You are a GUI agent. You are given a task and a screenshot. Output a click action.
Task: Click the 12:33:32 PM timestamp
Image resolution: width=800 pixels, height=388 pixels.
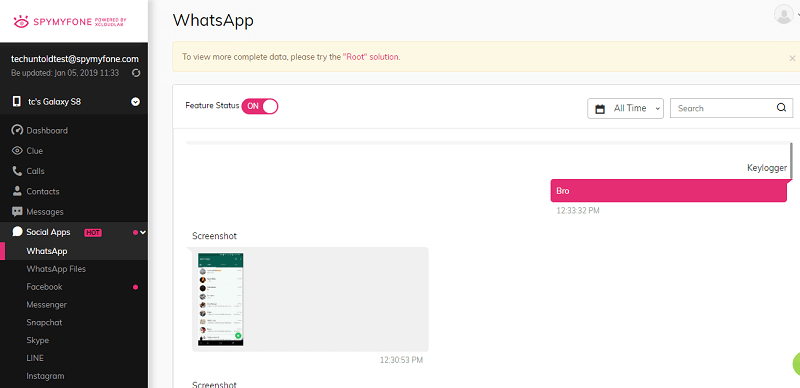[578, 210]
